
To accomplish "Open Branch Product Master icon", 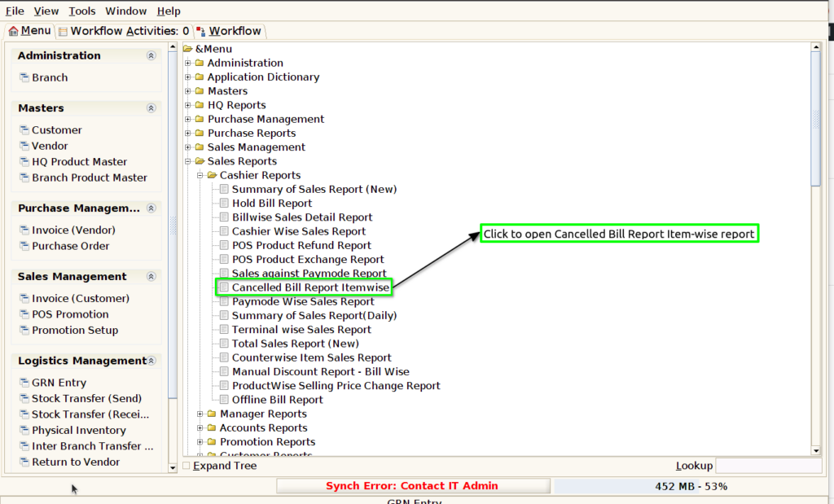I will pyautogui.click(x=24, y=177).
